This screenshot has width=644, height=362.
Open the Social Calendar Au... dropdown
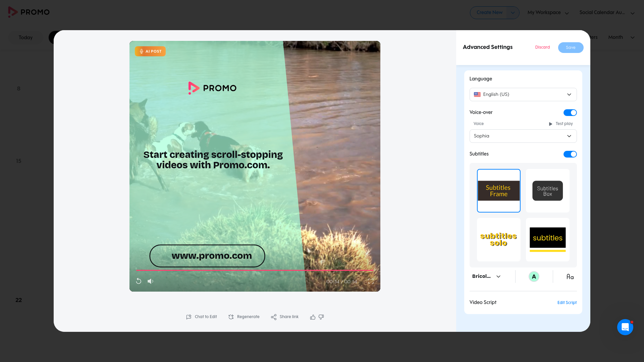pyautogui.click(x=607, y=13)
